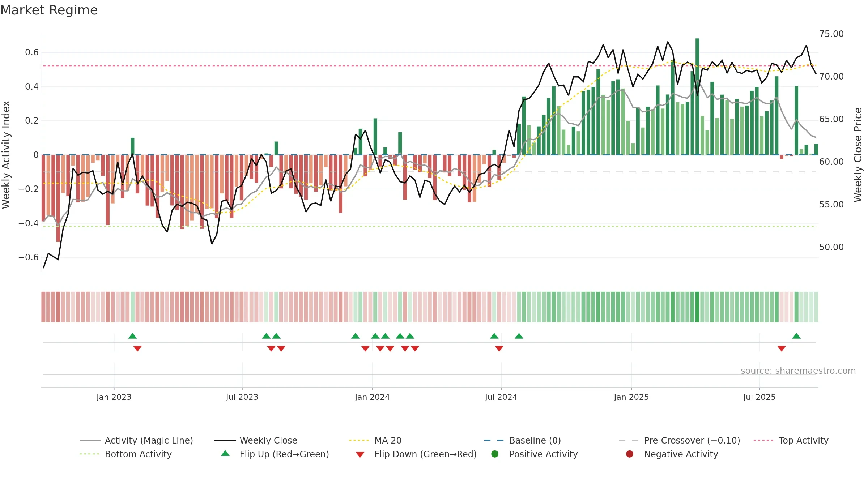Click the Weekly Close Price axis title
Screen dimensions: 868x488
click(858, 155)
